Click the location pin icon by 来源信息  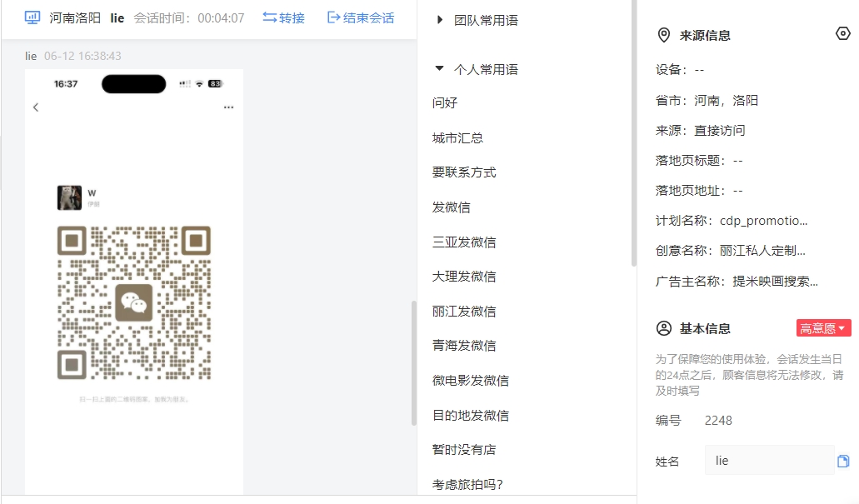point(663,35)
